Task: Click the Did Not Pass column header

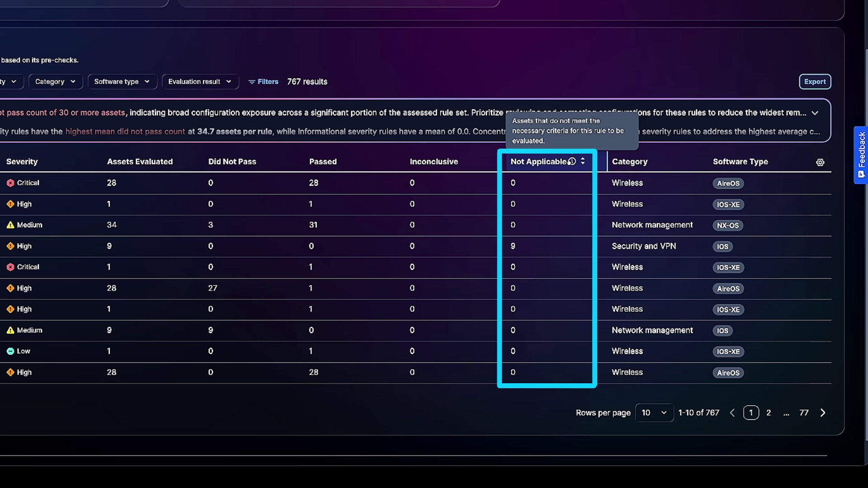Action: pos(232,162)
